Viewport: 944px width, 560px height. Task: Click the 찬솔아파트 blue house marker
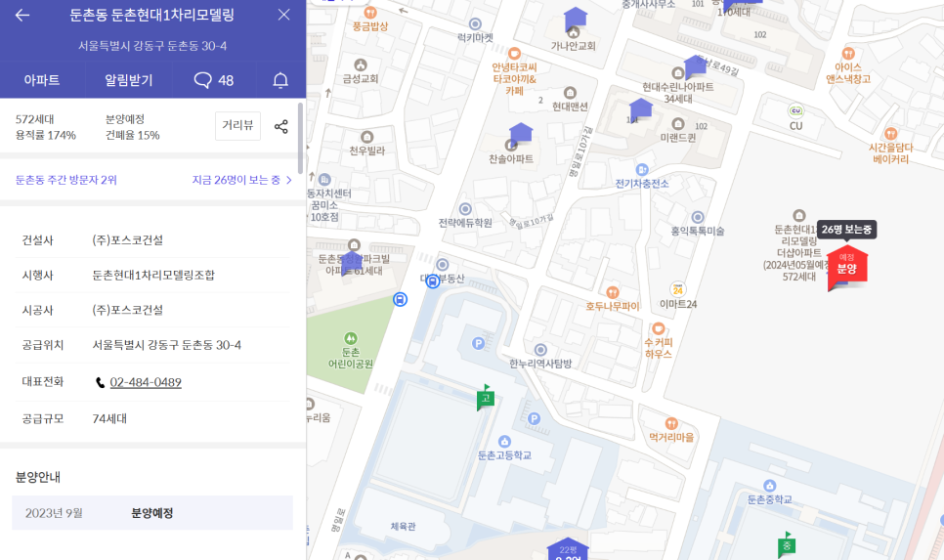click(x=521, y=133)
